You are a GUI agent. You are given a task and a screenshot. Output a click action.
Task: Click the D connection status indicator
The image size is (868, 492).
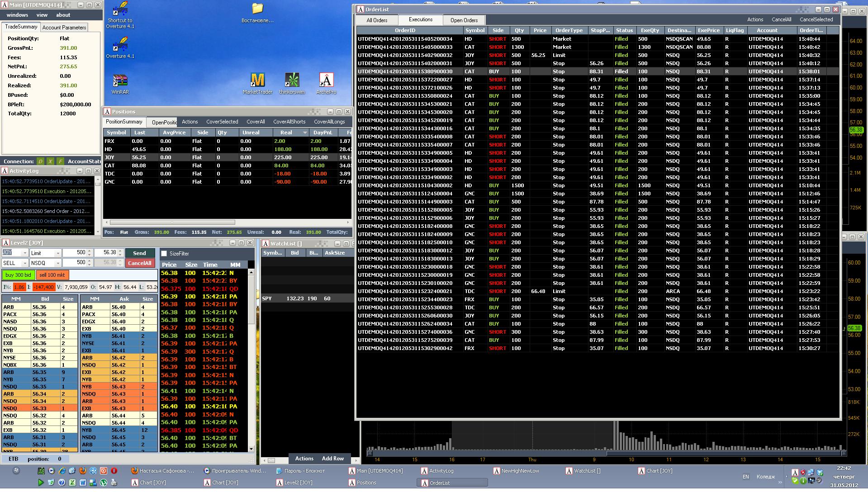click(x=40, y=161)
